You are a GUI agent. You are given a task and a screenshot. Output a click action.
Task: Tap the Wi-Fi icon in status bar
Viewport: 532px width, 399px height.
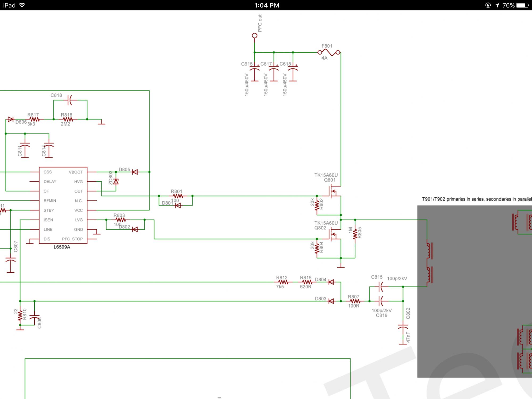(22, 5)
